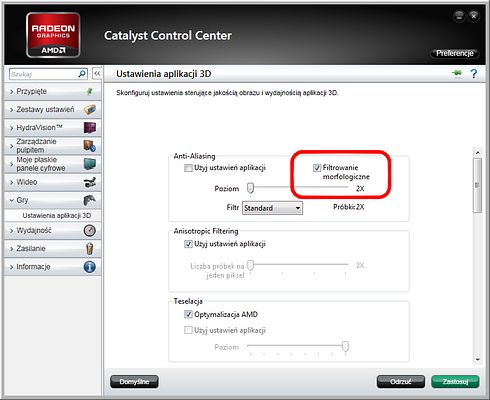Click the magnifier search icon
Image resolution: width=490 pixels, height=400 pixels.
[82, 74]
